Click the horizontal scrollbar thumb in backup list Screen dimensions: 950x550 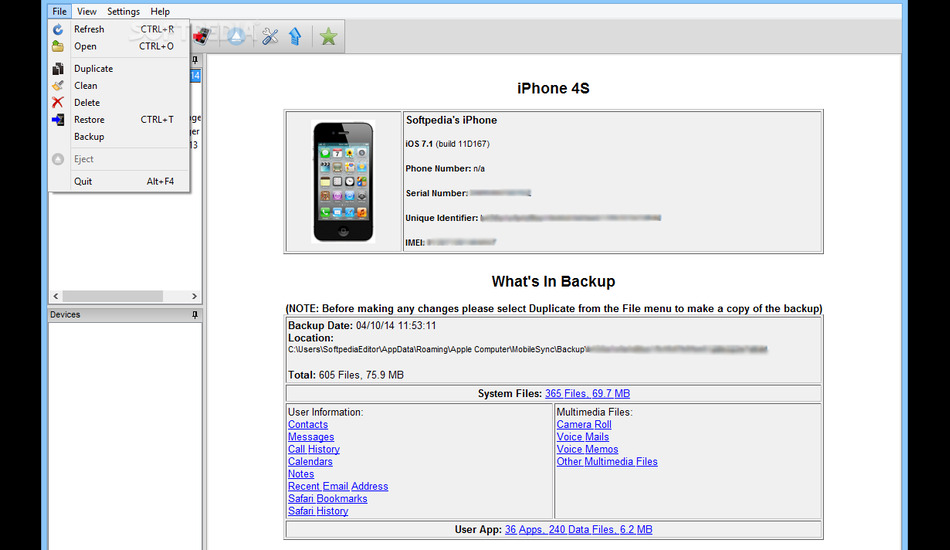click(x=113, y=296)
